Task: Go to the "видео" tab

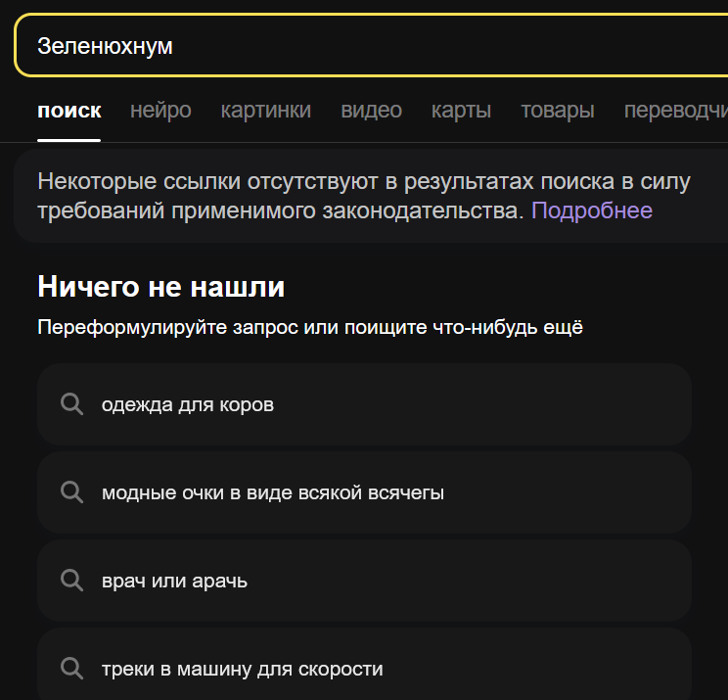Action: [371, 111]
